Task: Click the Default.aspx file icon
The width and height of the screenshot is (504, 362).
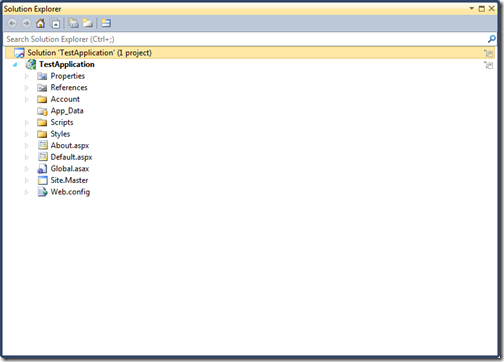Action: coord(43,157)
